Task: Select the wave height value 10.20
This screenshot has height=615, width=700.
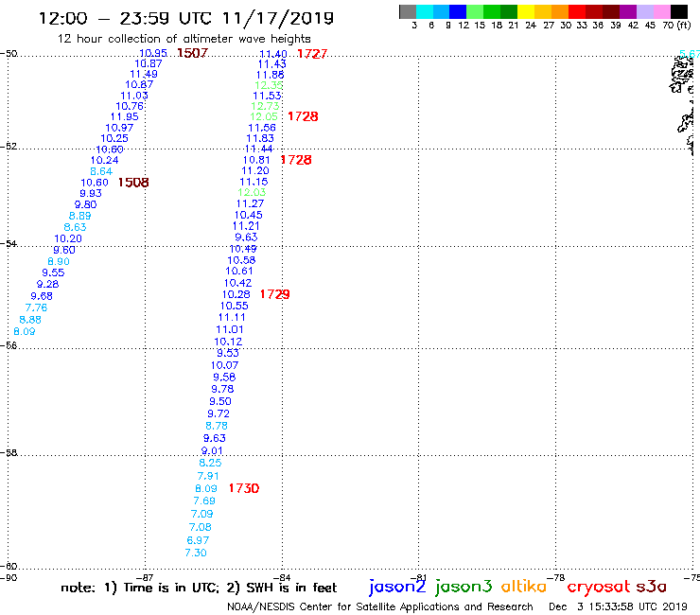Action: 68,238
